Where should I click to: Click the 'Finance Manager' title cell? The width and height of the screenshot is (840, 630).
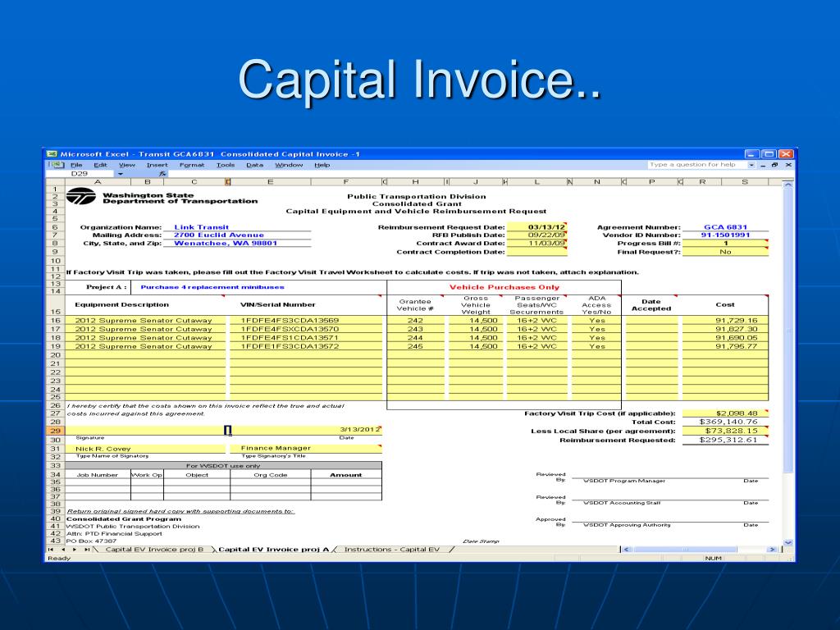click(x=306, y=449)
